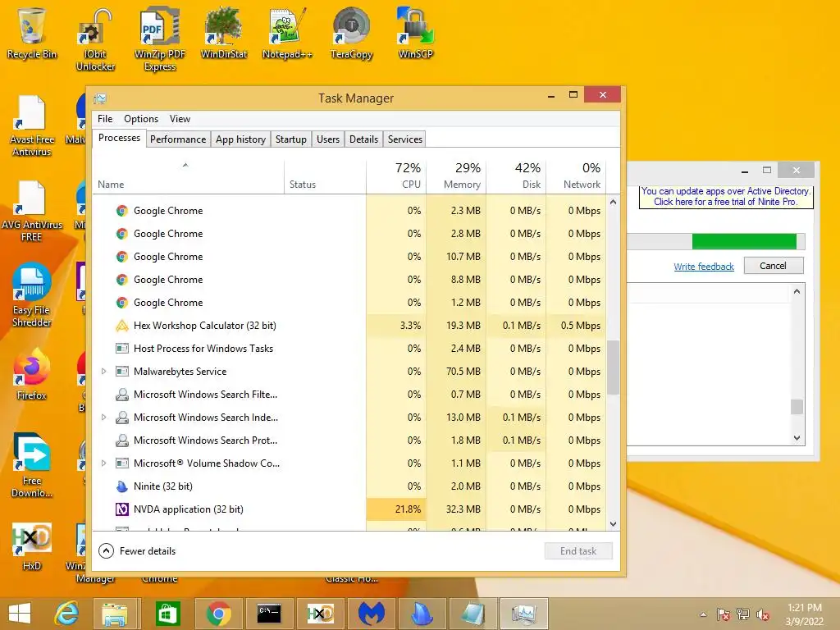
Task: Click the Status column header
Action: [x=325, y=177]
